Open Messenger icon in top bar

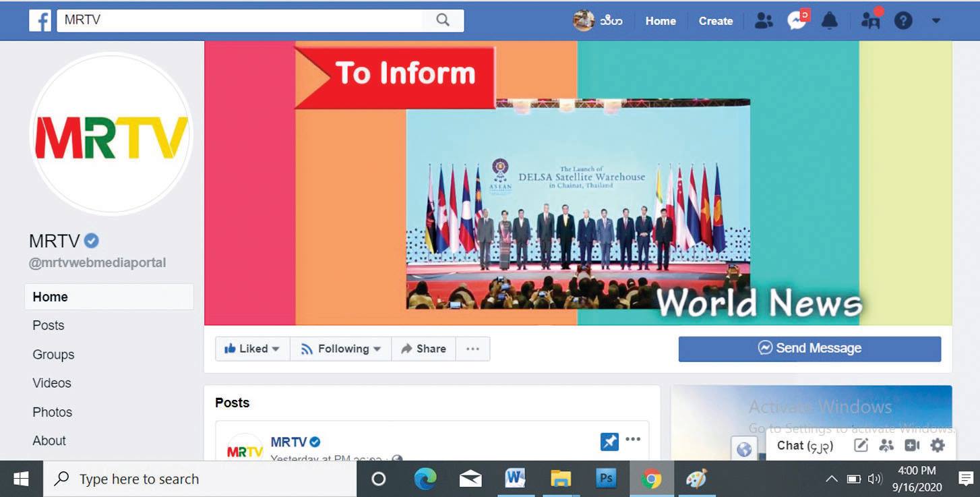coord(797,21)
